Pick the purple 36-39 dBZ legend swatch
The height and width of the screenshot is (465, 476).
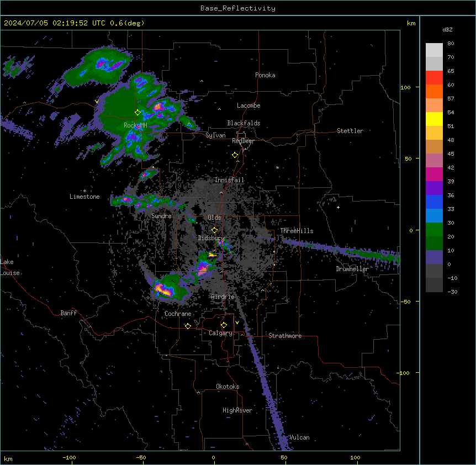pos(434,188)
